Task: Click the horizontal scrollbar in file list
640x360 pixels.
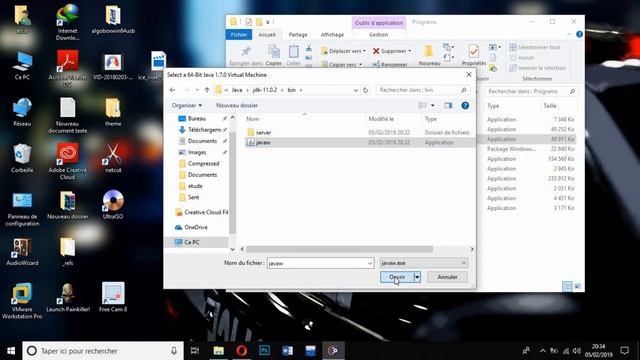Action: 339,249
